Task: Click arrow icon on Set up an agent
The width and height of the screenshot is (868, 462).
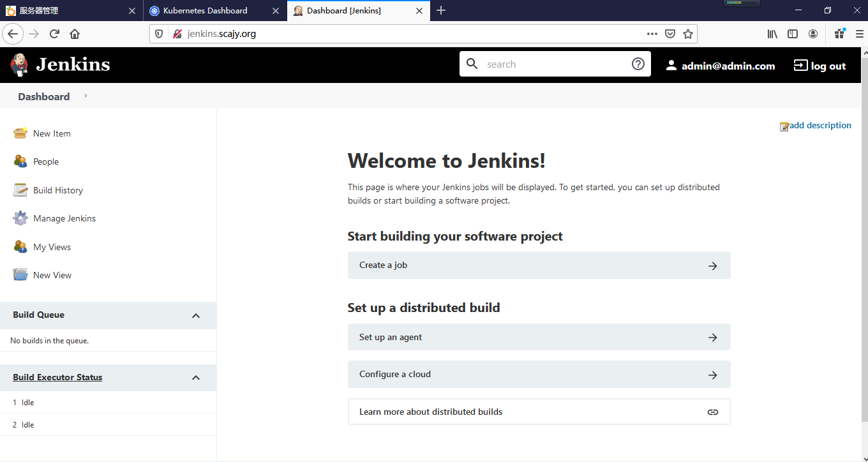Action: (x=713, y=338)
